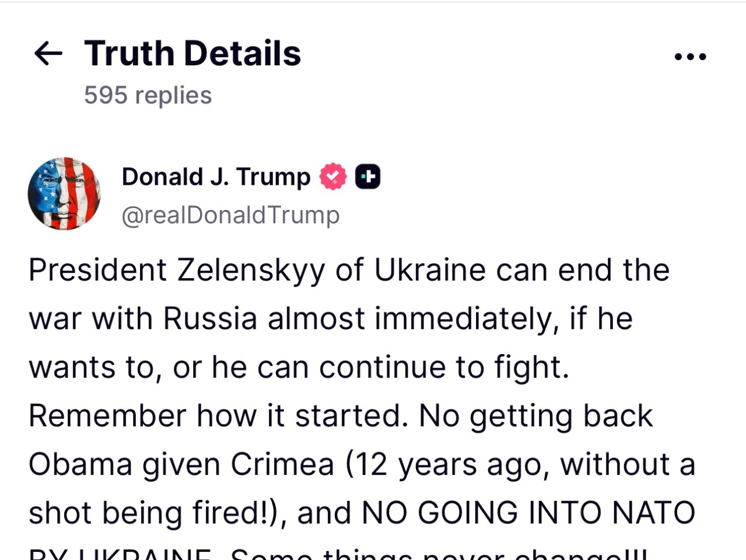Click the word Zelenskyy in the post
Screen dimensions: 746x560
coord(251,271)
